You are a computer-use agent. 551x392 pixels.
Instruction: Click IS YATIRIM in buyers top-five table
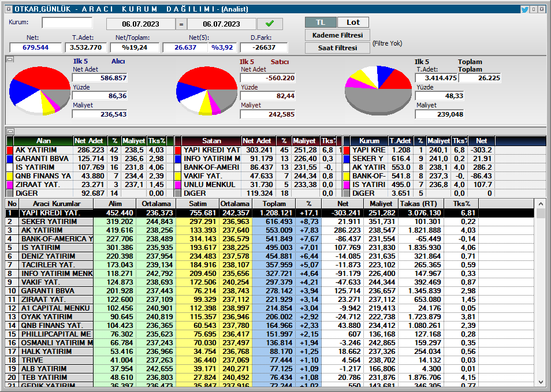pos(35,167)
